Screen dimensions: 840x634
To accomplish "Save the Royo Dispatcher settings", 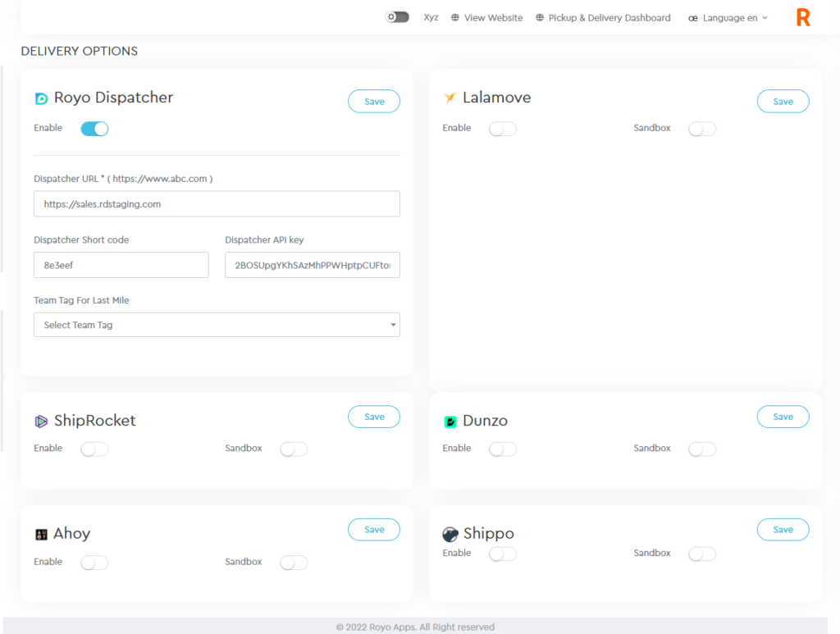I will tap(374, 101).
